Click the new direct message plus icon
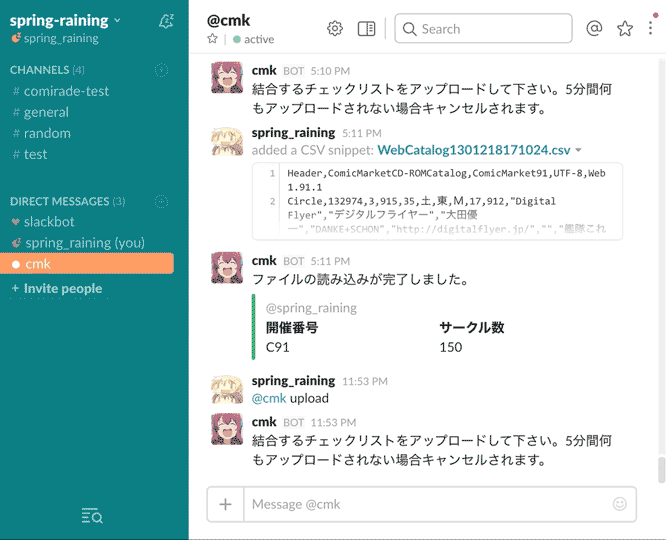The height and width of the screenshot is (540, 666). 161,201
